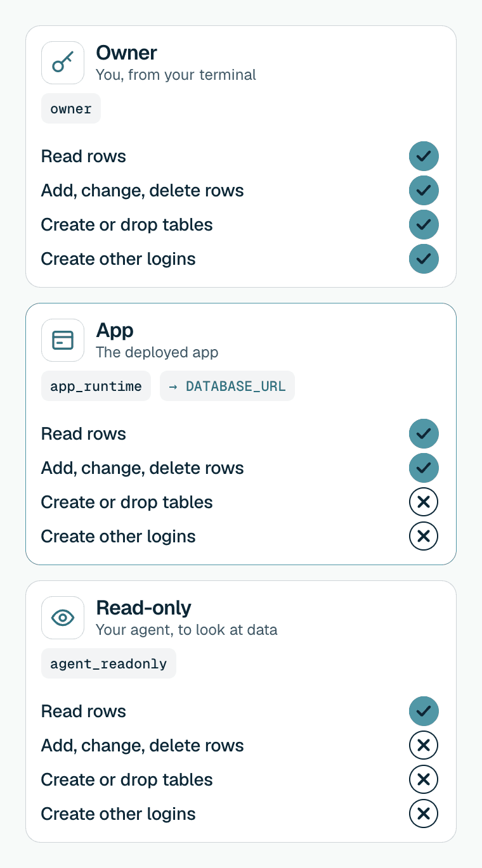The height and width of the screenshot is (868, 482).
Task: Click Read-only's Add, change, delete rows X mark
Action: pyautogui.click(x=424, y=745)
